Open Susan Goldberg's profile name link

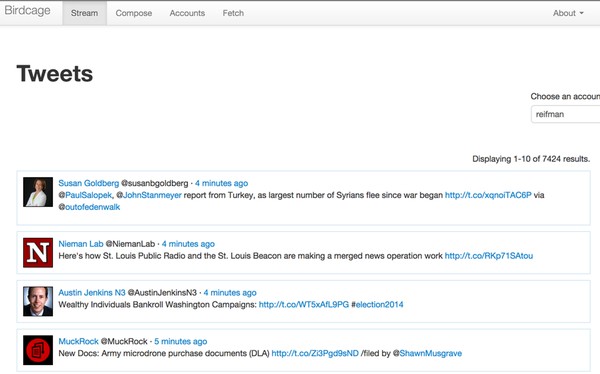click(x=88, y=183)
